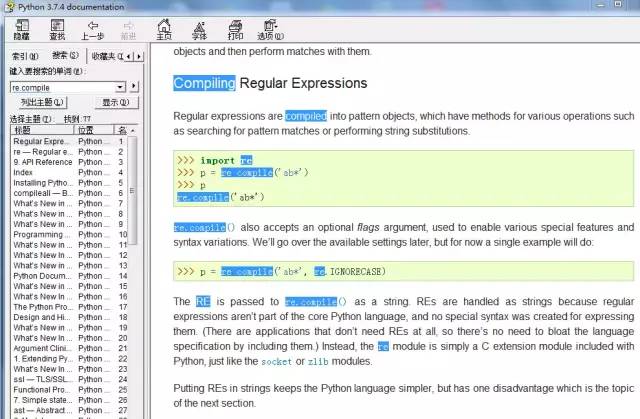
Task: Click the re.IGNORECASE code text
Action: tap(350, 272)
